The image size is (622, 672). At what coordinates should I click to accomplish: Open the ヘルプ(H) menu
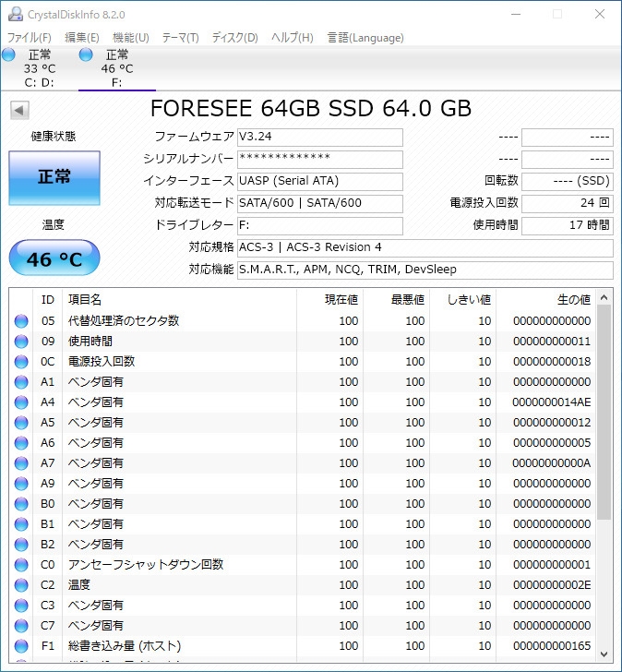tap(293, 38)
